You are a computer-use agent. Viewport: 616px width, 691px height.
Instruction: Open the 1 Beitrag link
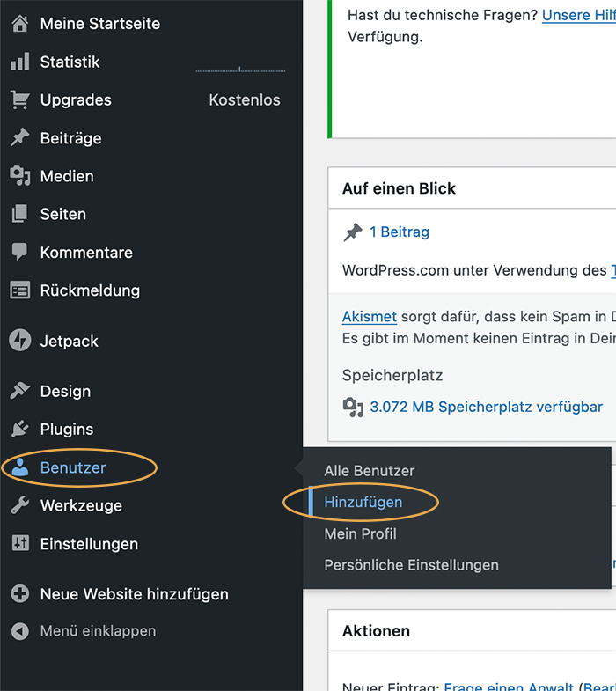click(x=400, y=232)
